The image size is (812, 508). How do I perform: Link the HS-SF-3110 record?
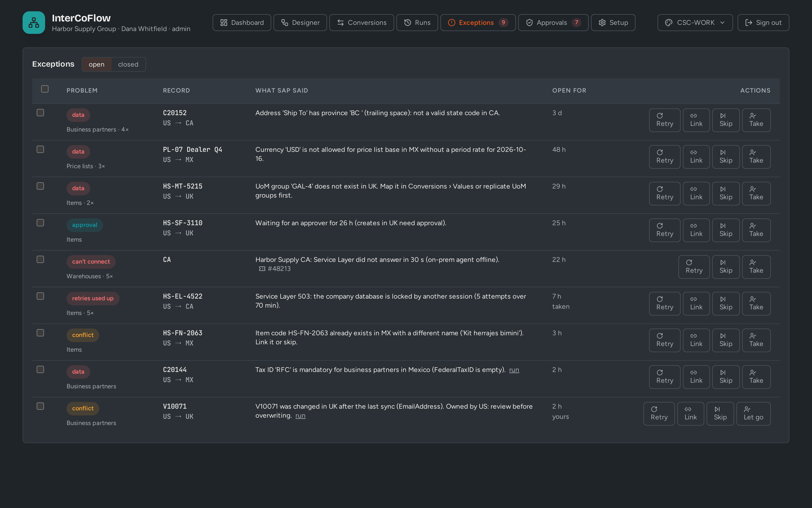pos(696,230)
